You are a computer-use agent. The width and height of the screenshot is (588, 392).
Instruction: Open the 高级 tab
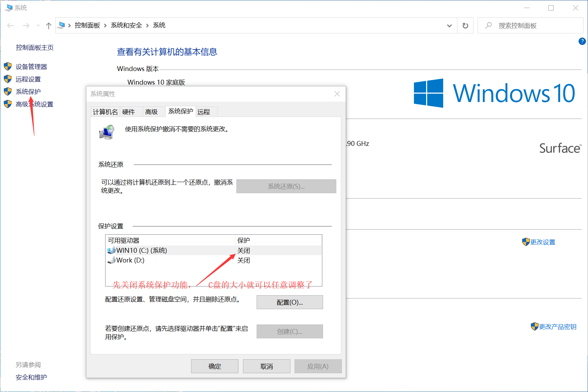(151, 112)
